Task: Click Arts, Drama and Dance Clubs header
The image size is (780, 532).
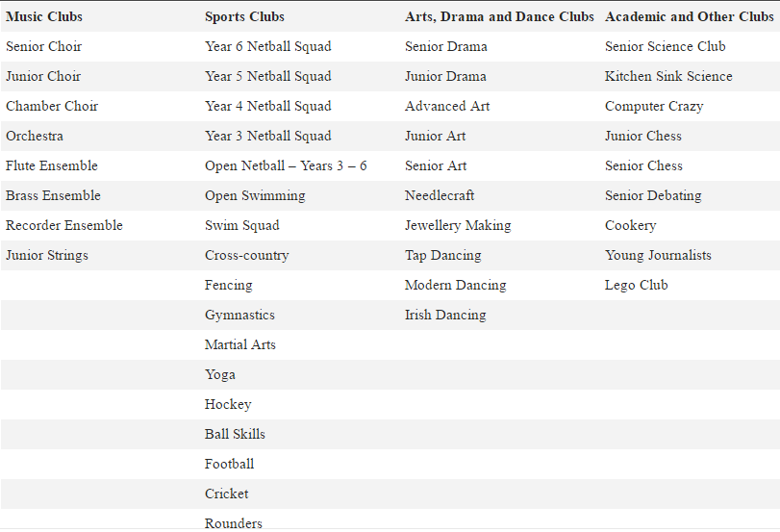Action: pos(499,16)
